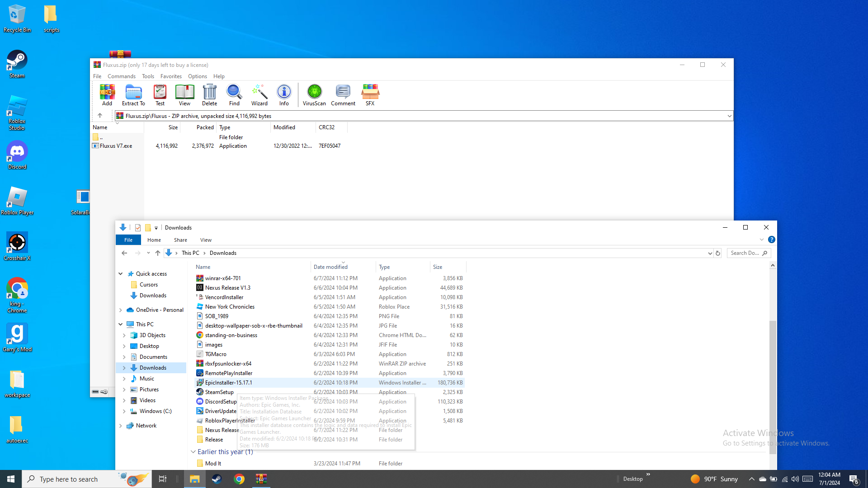
Task: Open the View tool in WinRAR
Action: [x=184, y=95]
